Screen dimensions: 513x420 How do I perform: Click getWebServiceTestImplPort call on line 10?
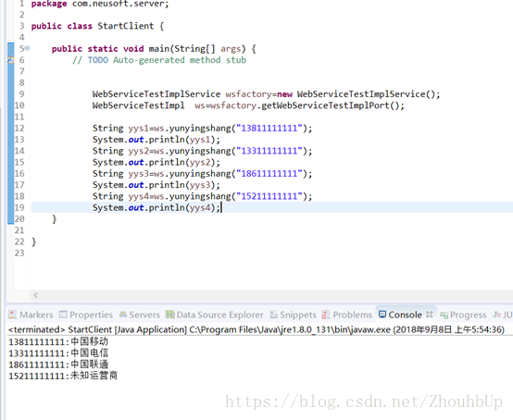[x=332, y=105]
